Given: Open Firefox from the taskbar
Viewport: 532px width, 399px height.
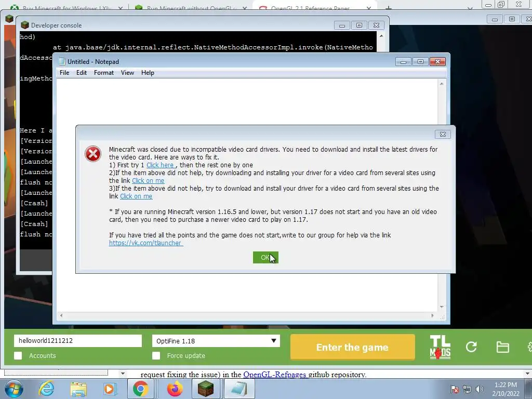Looking at the screenshot, I should click(175, 389).
